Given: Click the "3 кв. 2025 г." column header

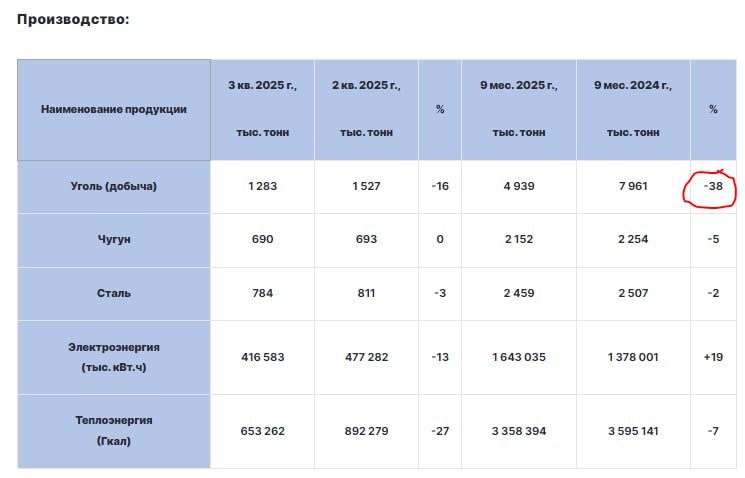Looking at the screenshot, I should (x=262, y=110).
